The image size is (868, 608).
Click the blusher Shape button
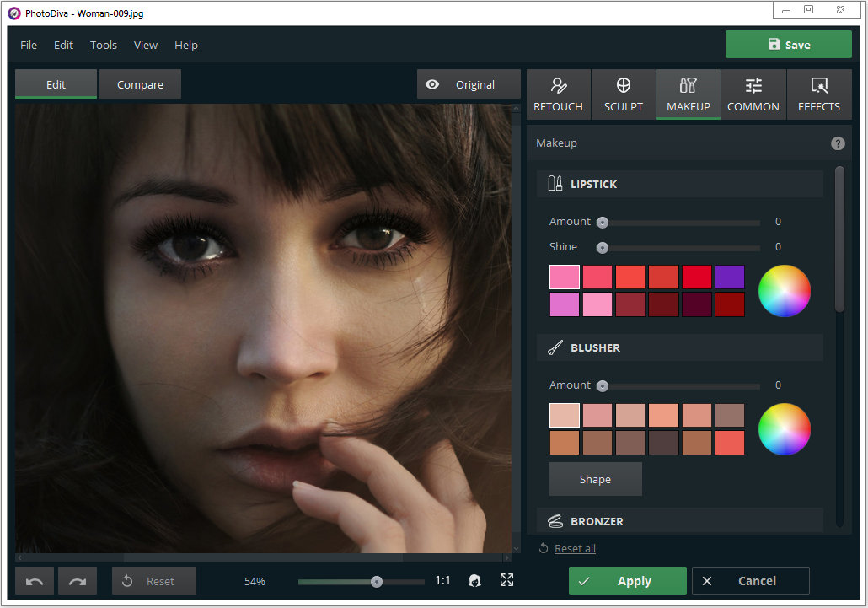(x=596, y=479)
